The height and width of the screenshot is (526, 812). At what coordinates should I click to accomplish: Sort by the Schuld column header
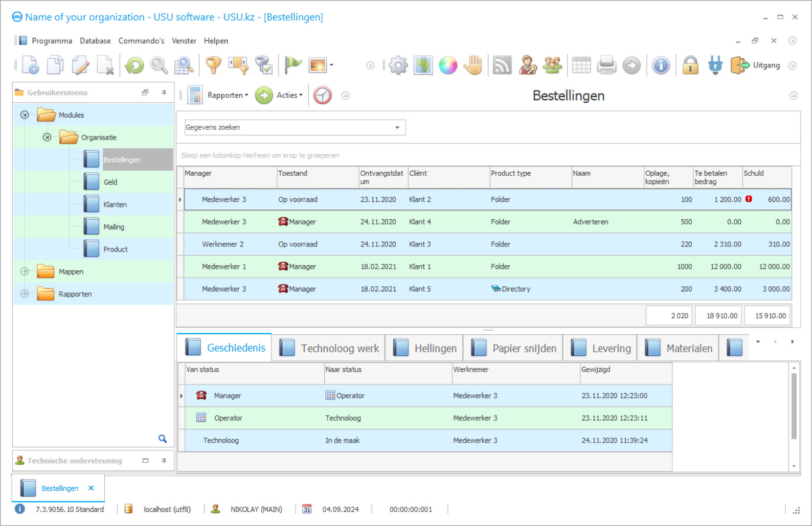tap(766, 177)
